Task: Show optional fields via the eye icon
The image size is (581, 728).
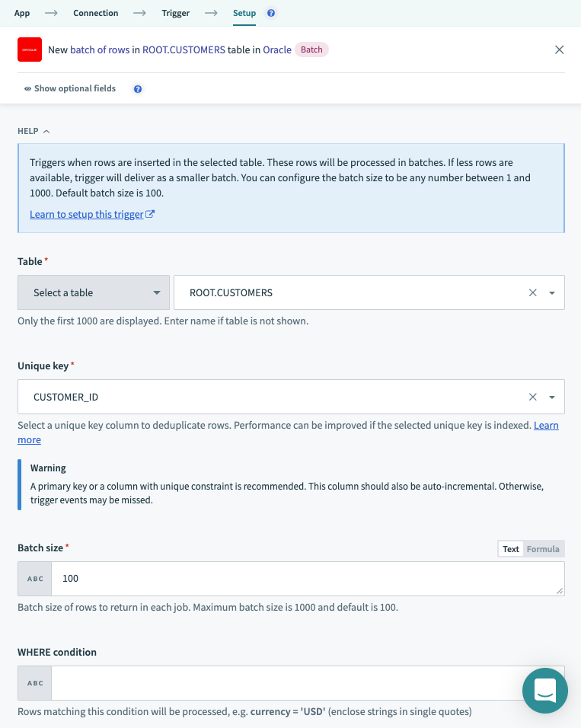Action: [28, 89]
